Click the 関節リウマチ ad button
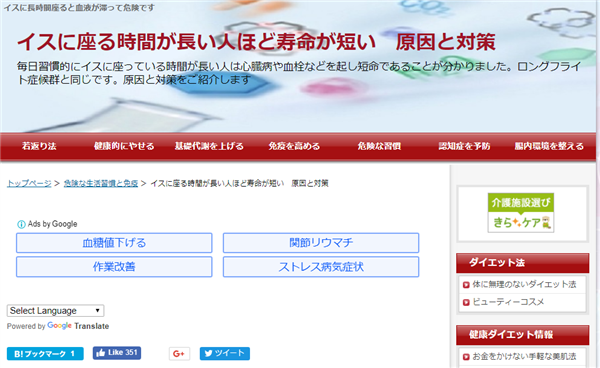This screenshot has width=600, height=368. (x=321, y=243)
